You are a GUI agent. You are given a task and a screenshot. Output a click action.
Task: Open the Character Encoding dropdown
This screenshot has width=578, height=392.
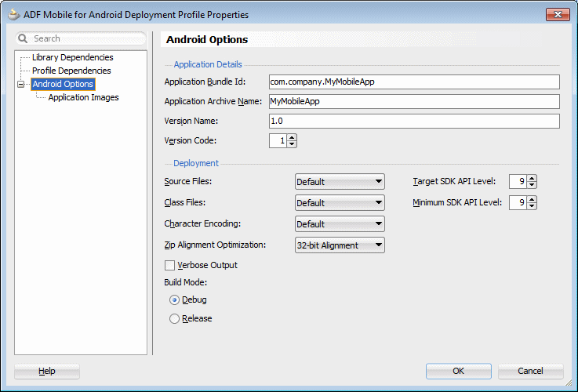click(x=340, y=224)
